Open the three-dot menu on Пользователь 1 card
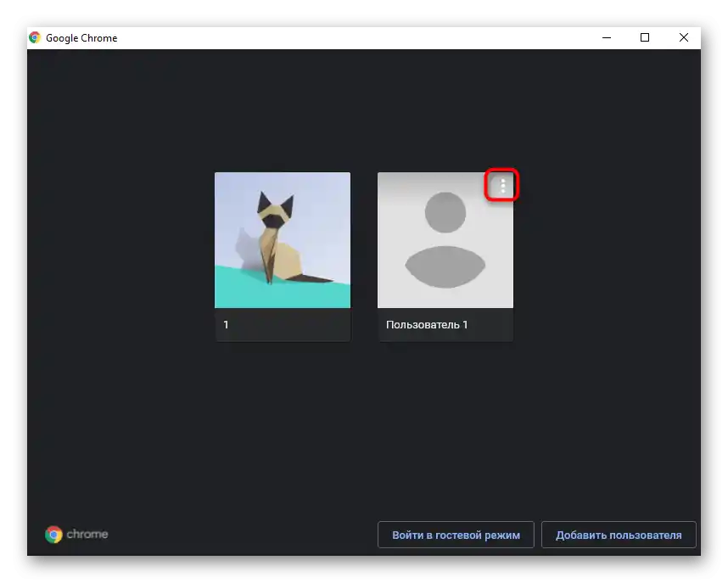Screen dimensions: 728x583 pyautogui.click(x=502, y=185)
